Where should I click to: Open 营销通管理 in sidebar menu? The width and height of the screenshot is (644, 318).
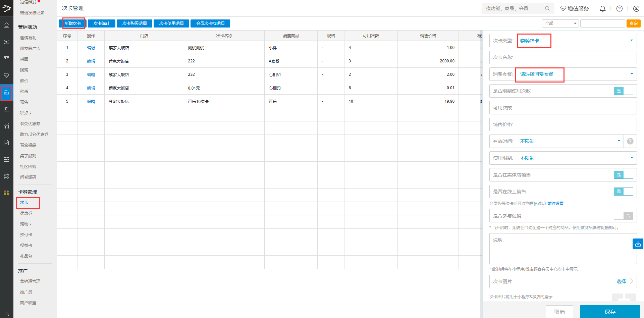point(30,281)
